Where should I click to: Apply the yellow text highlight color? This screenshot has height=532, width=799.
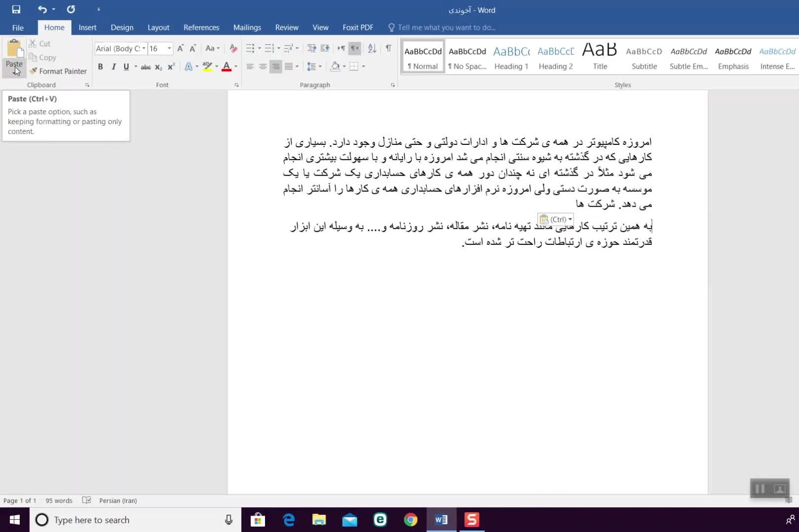(207, 66)
